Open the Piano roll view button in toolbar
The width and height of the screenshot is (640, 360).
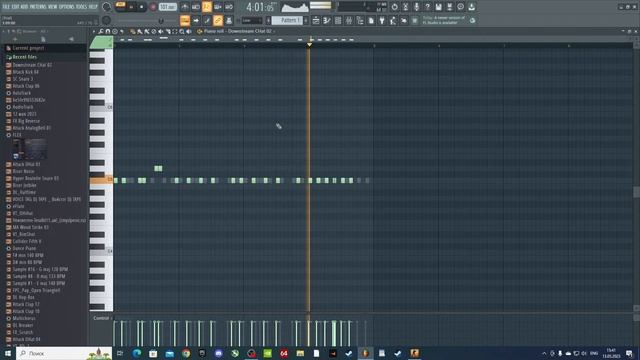tap(327, 20)
